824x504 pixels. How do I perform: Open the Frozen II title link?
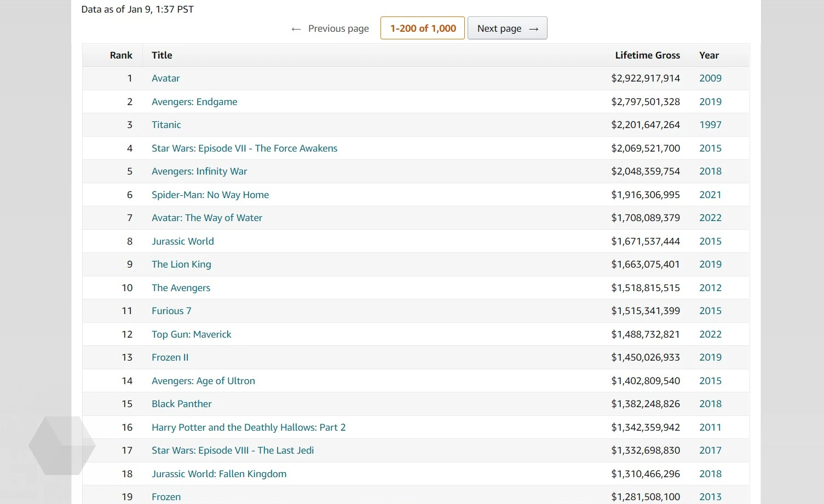(x=170, y=357)
